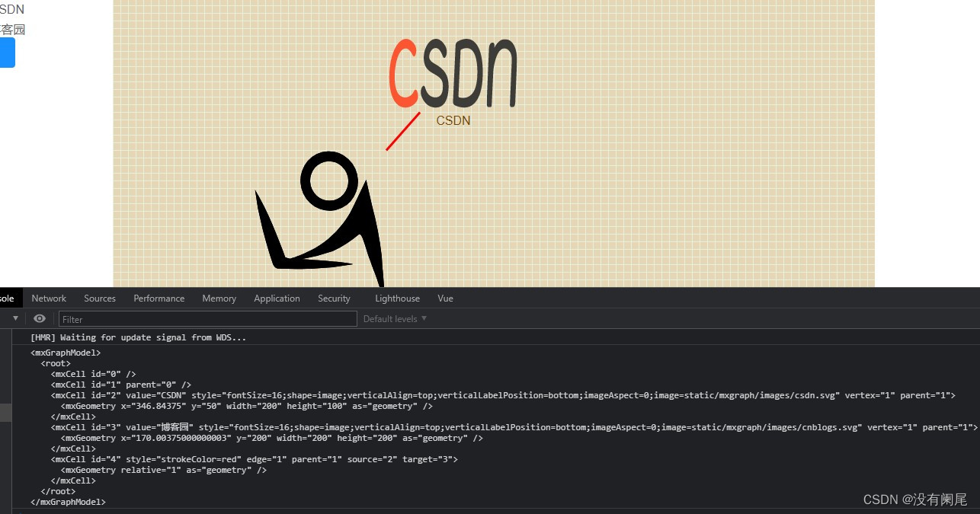
Task: Open the 客园 link in the sidebar
Action: pos(13,29)
